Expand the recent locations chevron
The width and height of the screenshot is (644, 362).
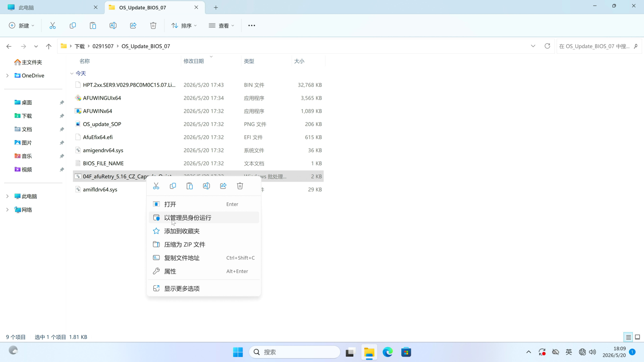[36, 46]
